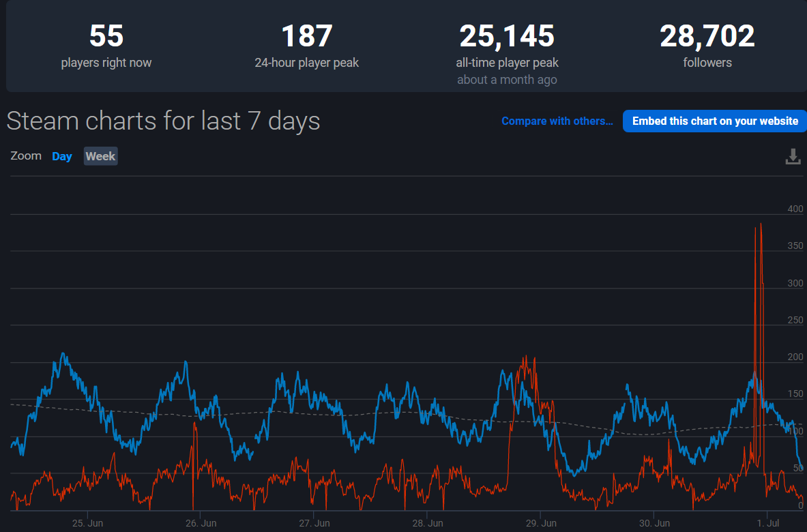The image size is (807, 532).
Task: Click the chart download icon
Action: [793, 156]
